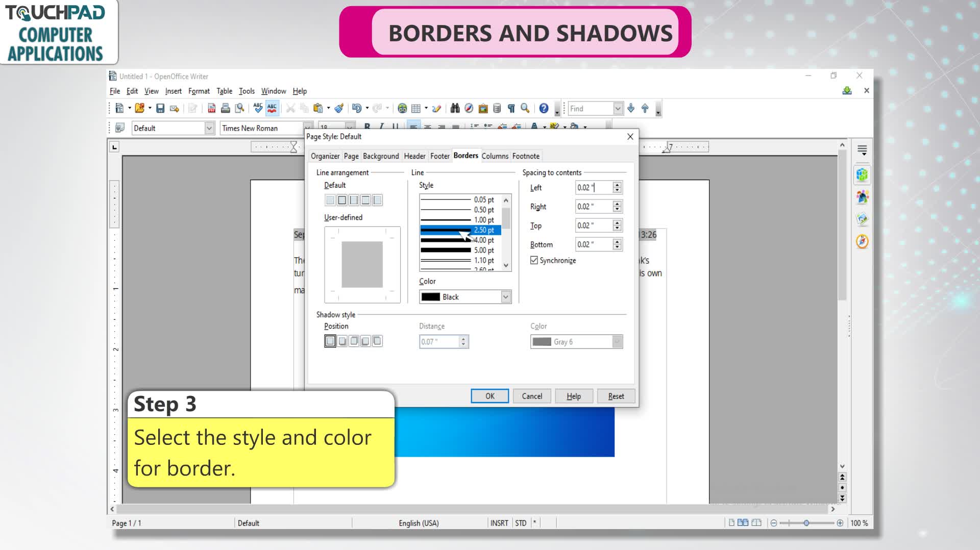Click the OK button

489,396
